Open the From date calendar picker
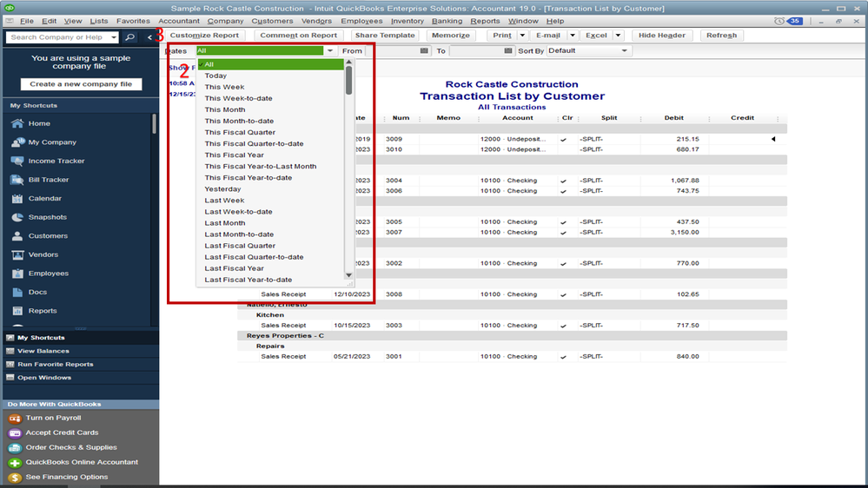The image size is (868, 488). tap(424, 51)
